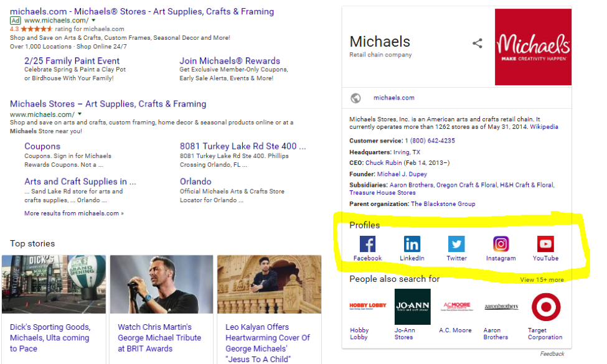Image resolution: width=607 pixels, height=364 pixels.
Task: Open Leo Kalyan Offers Heartwarming Cover headline
Action: pos(268,343)
